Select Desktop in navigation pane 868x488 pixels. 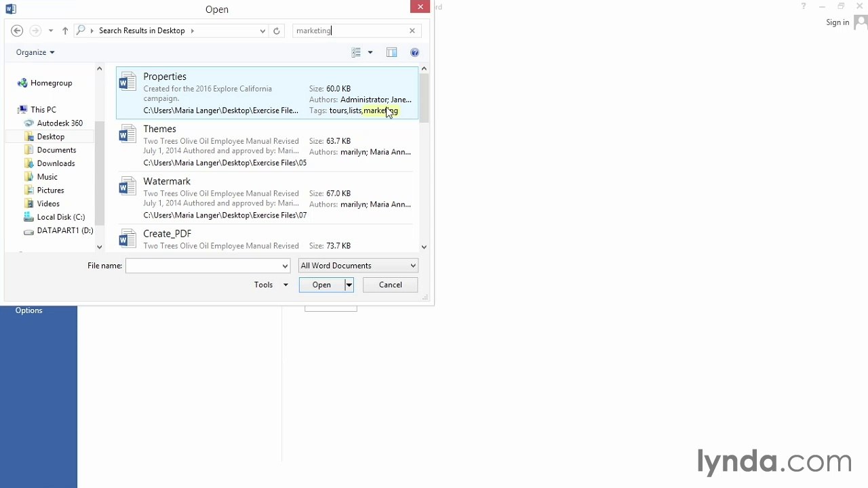coord(51,137)
